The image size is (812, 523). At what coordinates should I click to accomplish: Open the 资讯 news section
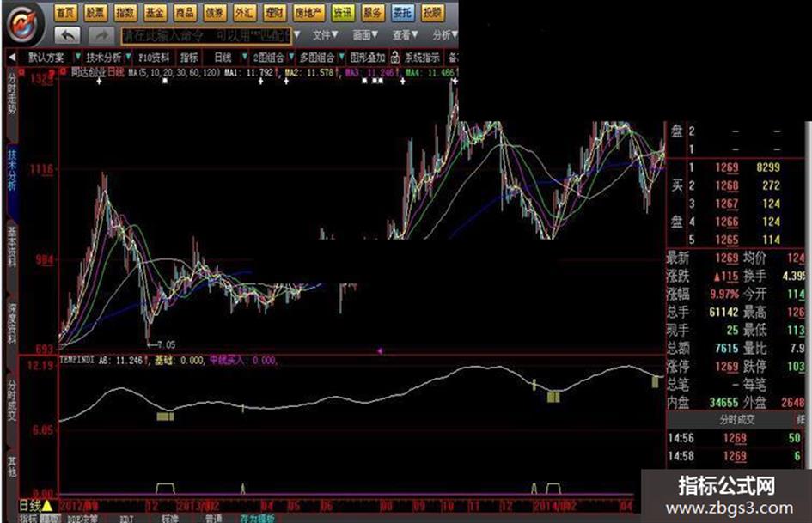pos(342,12)
